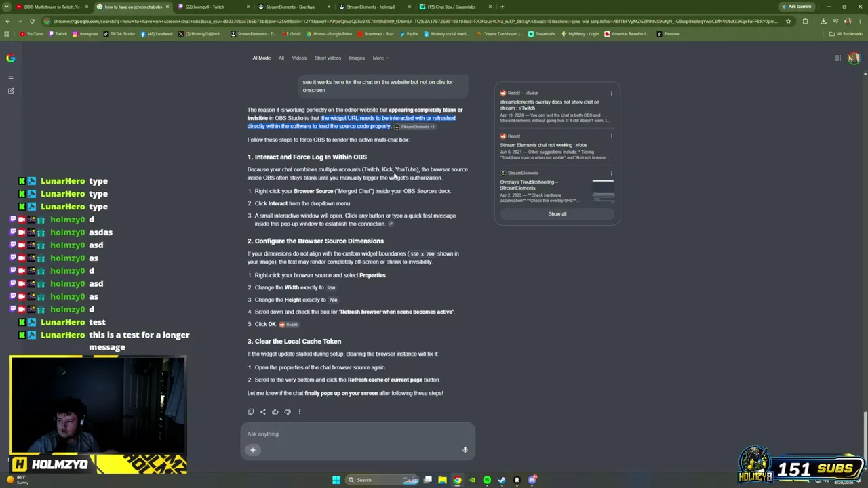Open the Stream Elements chat not working link

(x=543, y=145)
